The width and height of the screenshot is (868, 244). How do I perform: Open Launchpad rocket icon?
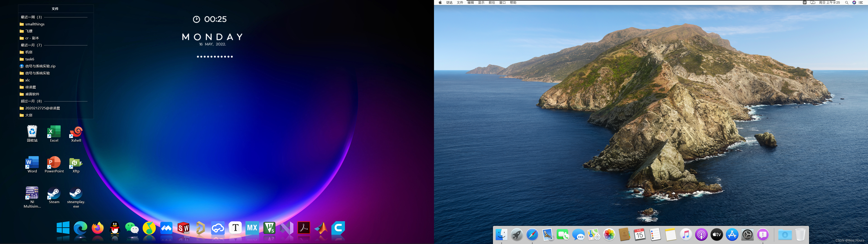click(517, 235)
